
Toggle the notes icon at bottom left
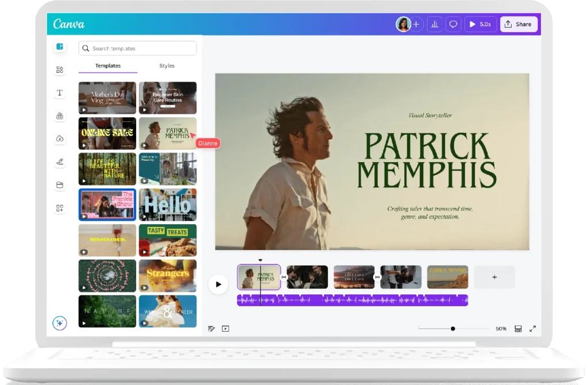[211, 329]
